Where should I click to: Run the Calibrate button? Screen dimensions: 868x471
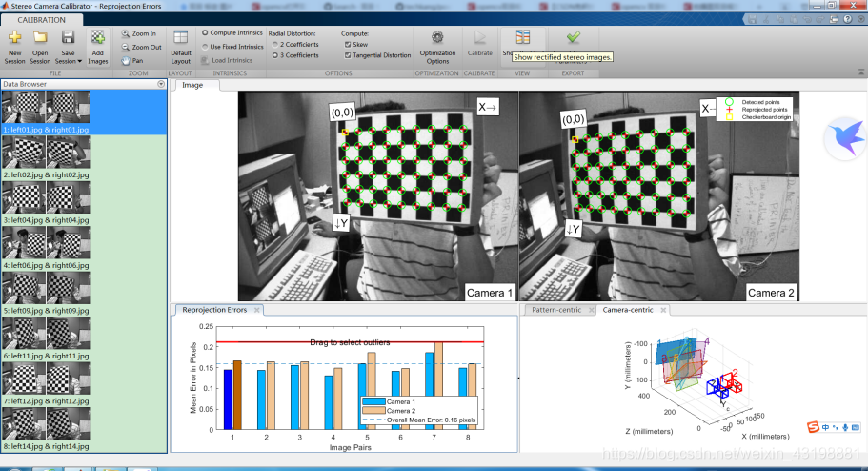point(480,44)
